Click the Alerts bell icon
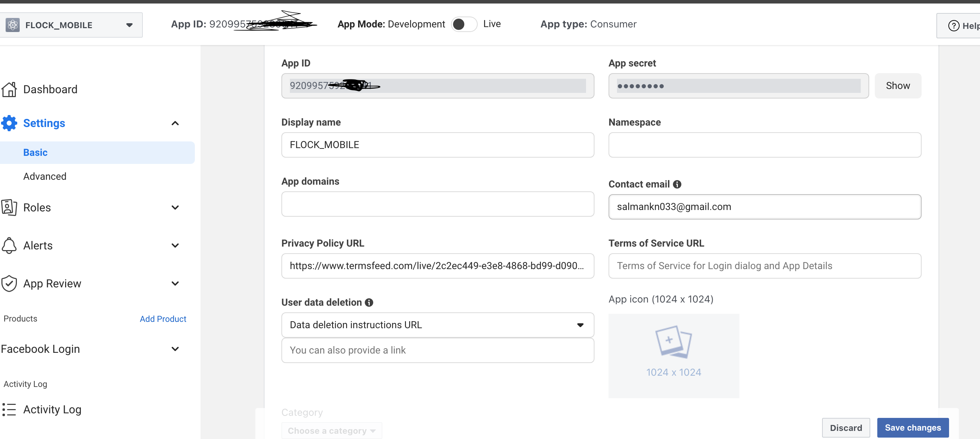Image resolution: width=980 pixels, height=439 pixels. [9, 246]
